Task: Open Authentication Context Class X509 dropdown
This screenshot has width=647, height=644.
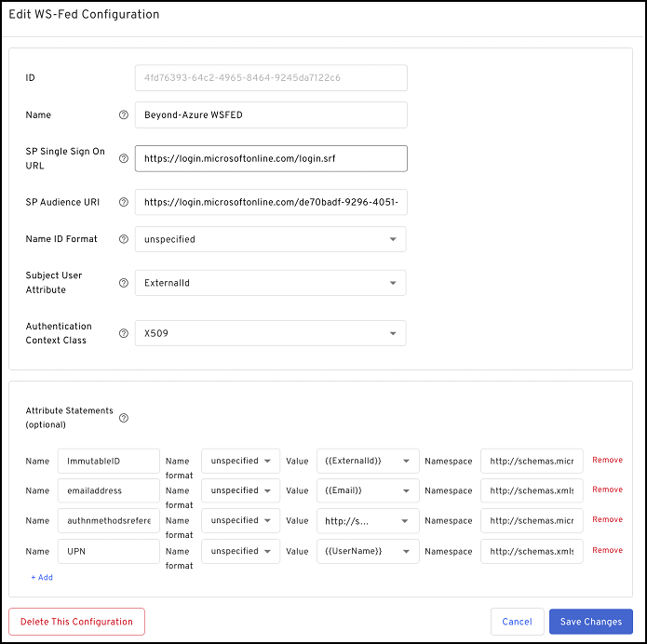Action: click(270, 333)
